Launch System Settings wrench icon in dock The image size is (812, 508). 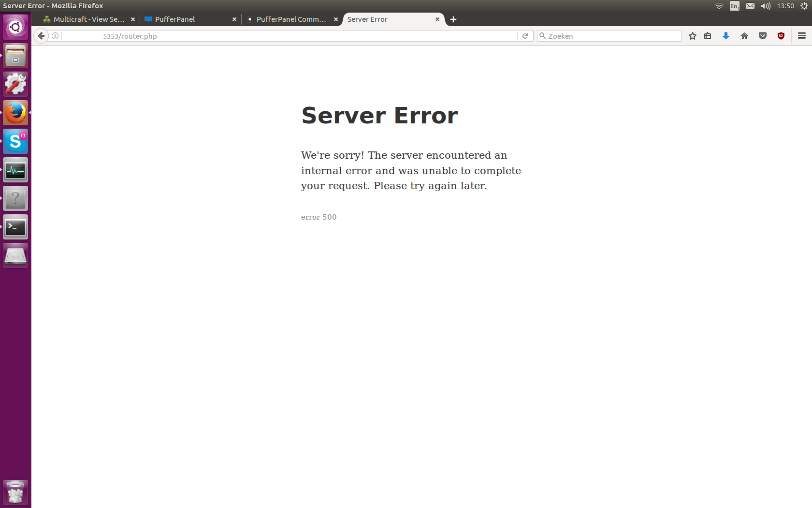click(x=15, y=84)
